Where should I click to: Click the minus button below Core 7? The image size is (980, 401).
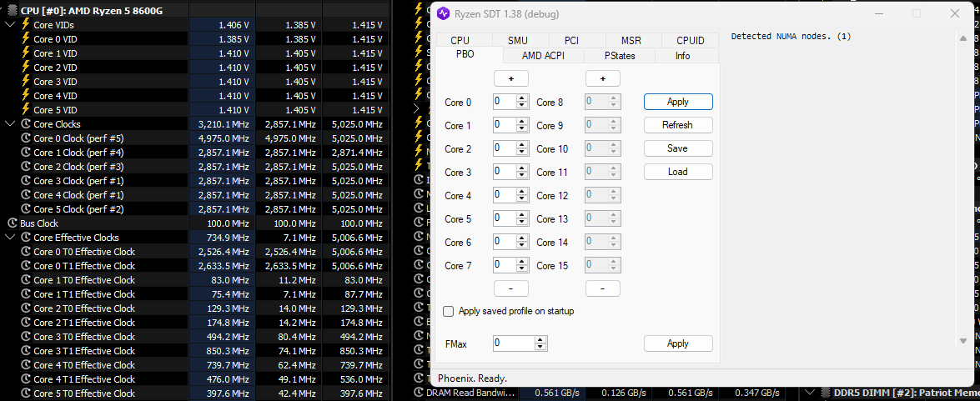click(x=511, y=288)
